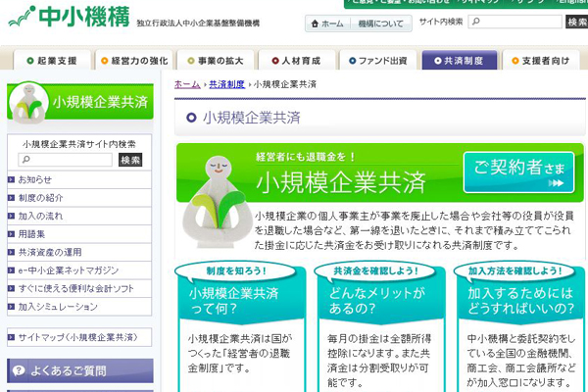Click the 加入方法を確認しよう! speech bubble
The image size is (588, 392).
click(x=515, y=270)
